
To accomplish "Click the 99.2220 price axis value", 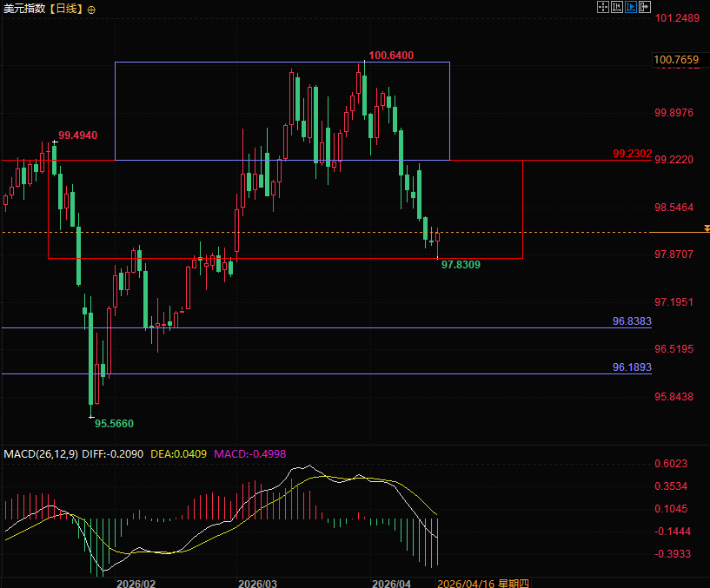I will (x=674, y=160).
